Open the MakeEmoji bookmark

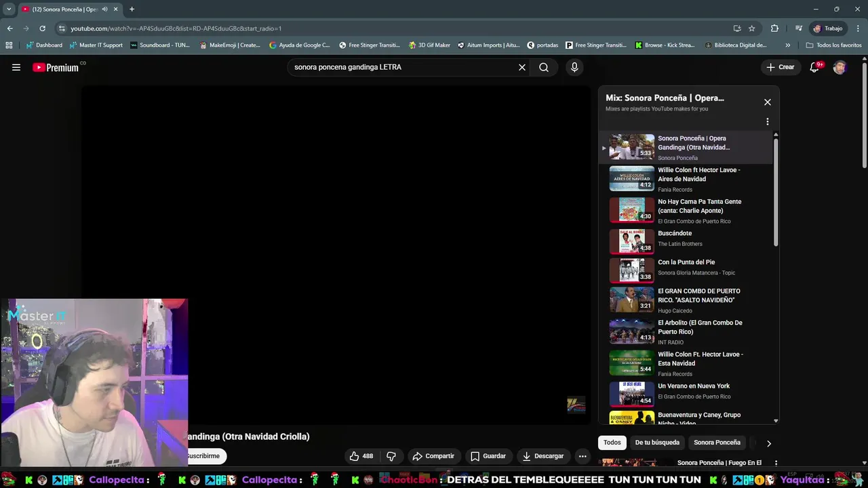click(x=230, y=45)
